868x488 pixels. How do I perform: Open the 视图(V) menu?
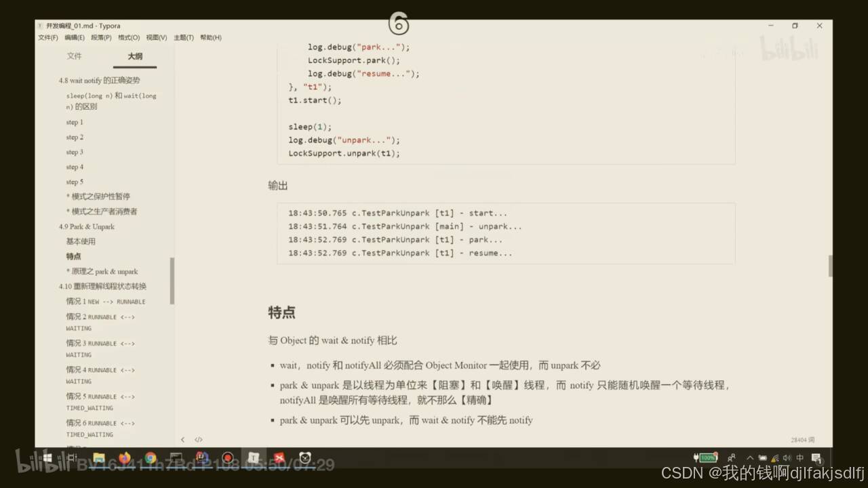pos(157,37)
